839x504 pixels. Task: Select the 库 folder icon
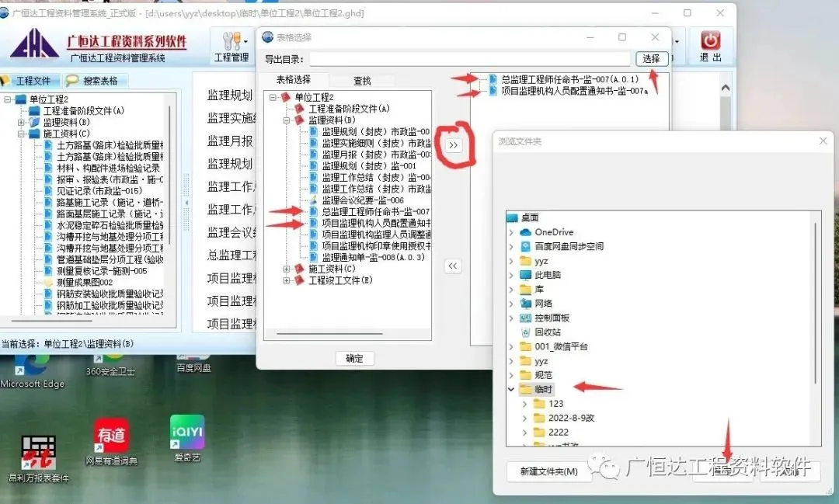pos(525,290)
